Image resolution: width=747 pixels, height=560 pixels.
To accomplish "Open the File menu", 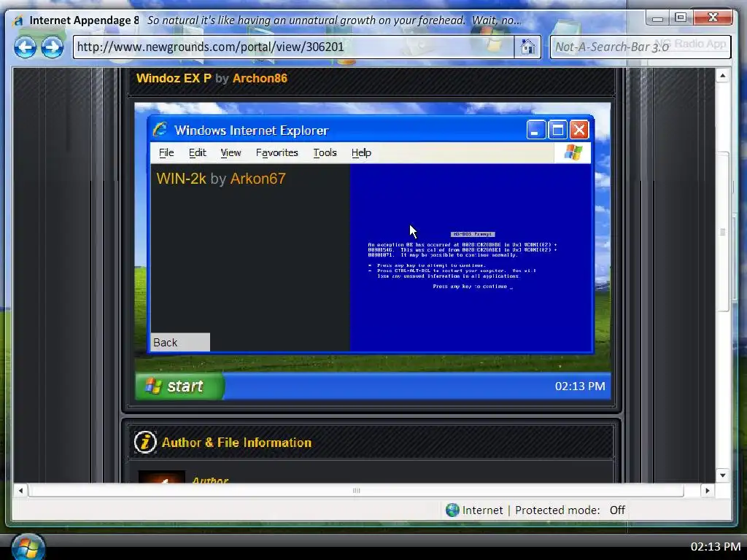I will (166, 152).
